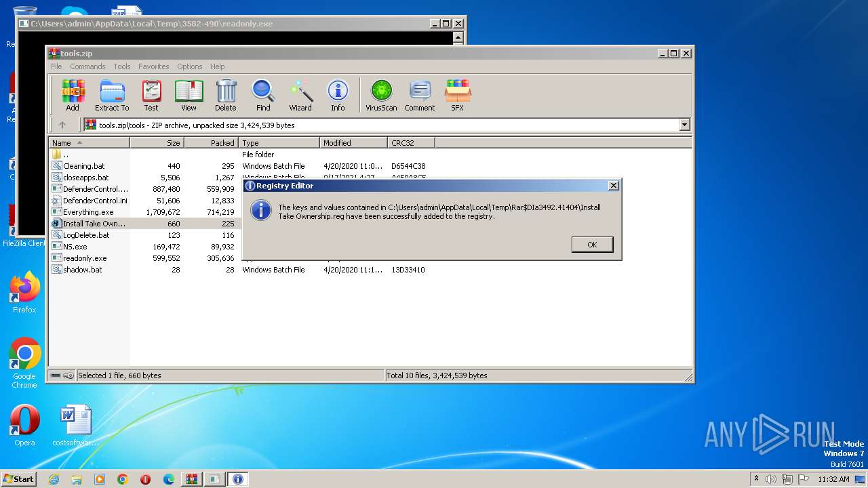Click the Start button
The height and width of the screenshot is (488, 868).
coord(19,479)
